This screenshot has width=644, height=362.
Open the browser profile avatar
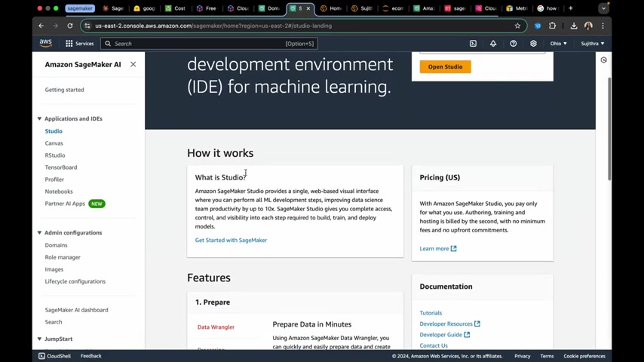click(x=588, y=26)
